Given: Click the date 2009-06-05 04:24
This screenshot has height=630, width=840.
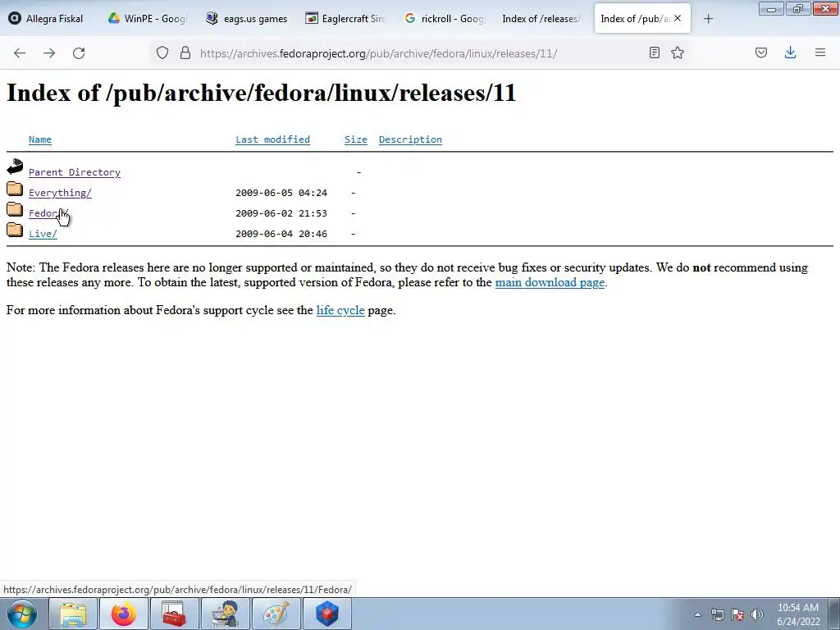Looking at the screenshot, I should pyautogui.click(x=281, y=193).
